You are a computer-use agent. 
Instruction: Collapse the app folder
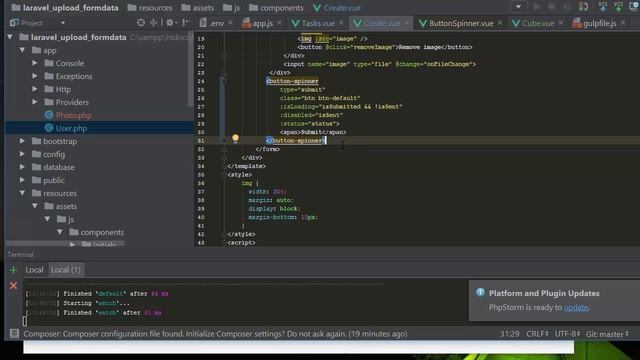click(22, 50)
